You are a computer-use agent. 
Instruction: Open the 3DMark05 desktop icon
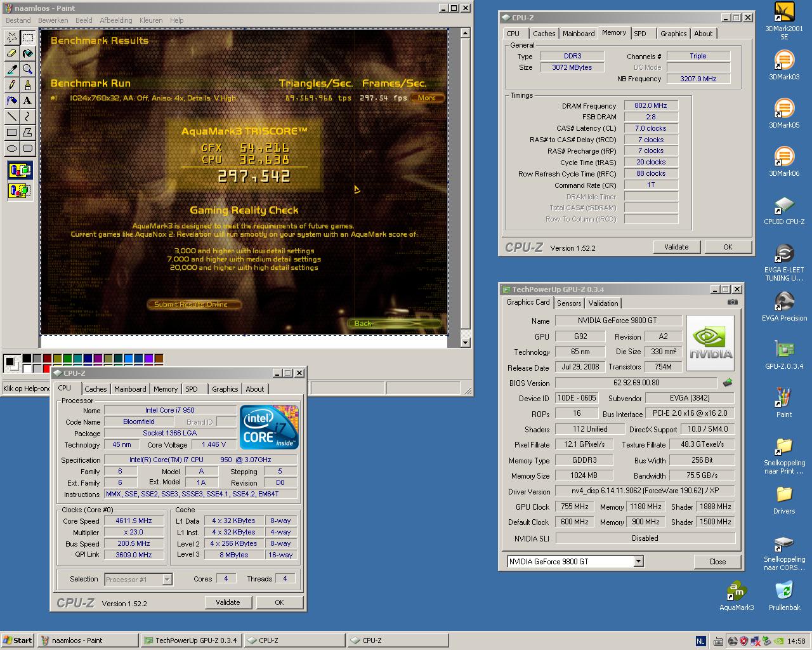(784, 114)
